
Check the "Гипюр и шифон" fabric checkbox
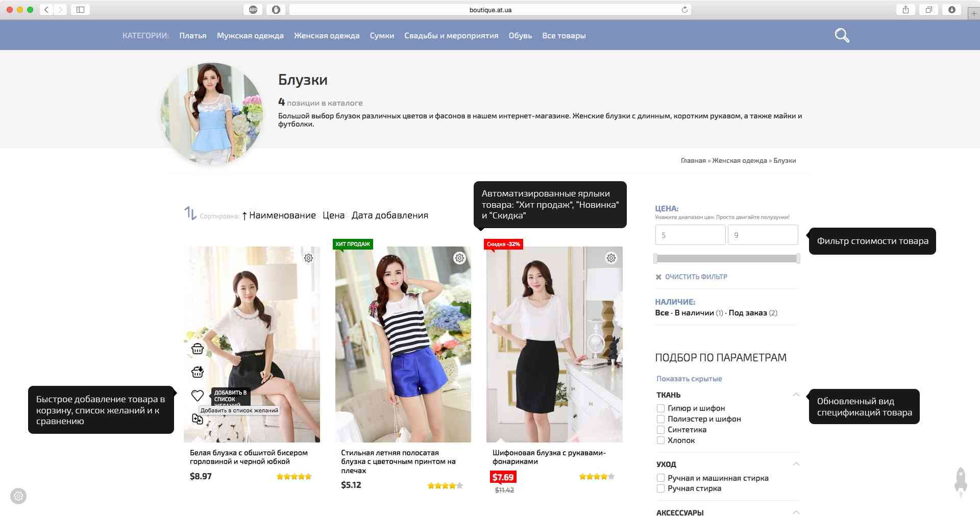(x=660, y=408)
